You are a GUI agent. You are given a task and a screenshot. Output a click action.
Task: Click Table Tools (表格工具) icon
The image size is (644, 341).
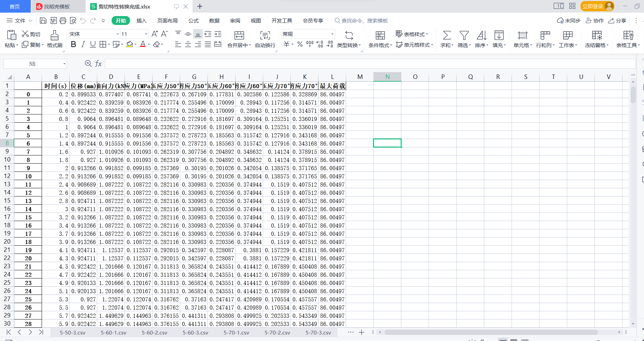coord(628,35)
